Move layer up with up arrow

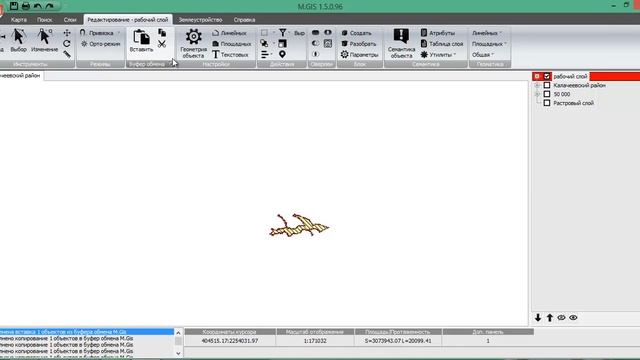point(550,318)
